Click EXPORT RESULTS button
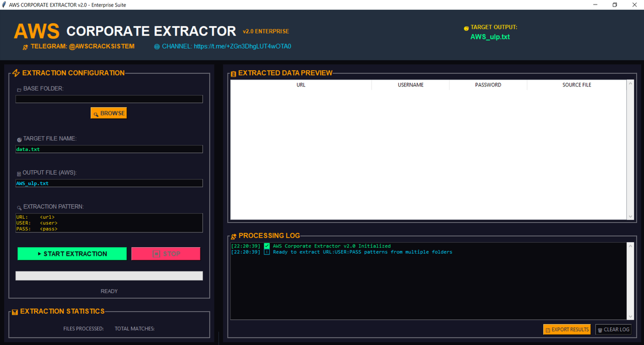The image size is (644, 345). 567,329
